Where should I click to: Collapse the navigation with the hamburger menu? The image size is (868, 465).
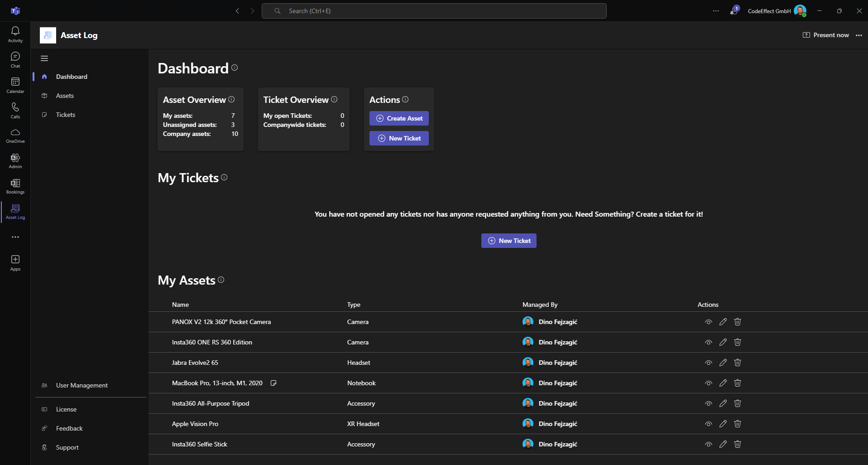coord(44,58)
